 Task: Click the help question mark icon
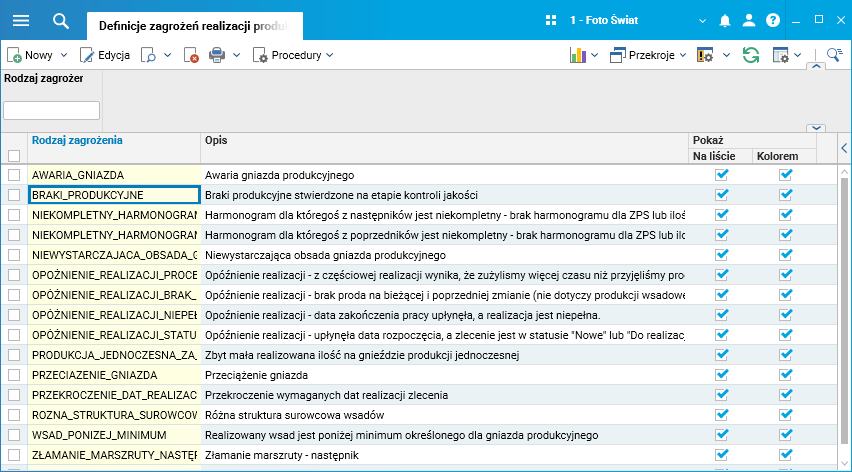pos(772,20)
